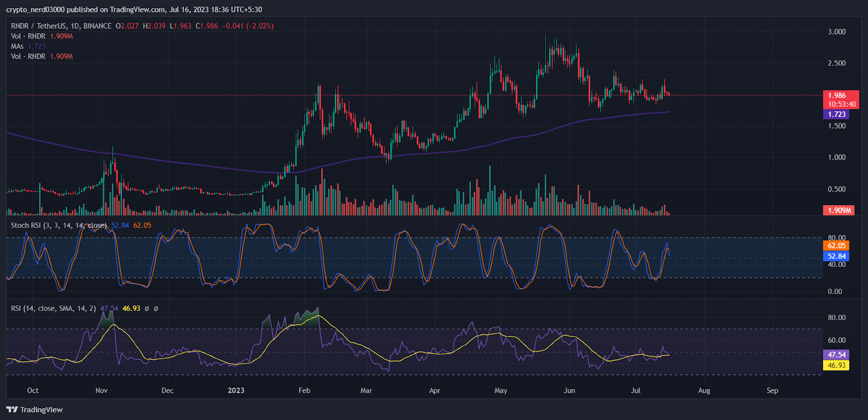
Task: Click the 60.00 RSI axis label
Action: [837, 341]
